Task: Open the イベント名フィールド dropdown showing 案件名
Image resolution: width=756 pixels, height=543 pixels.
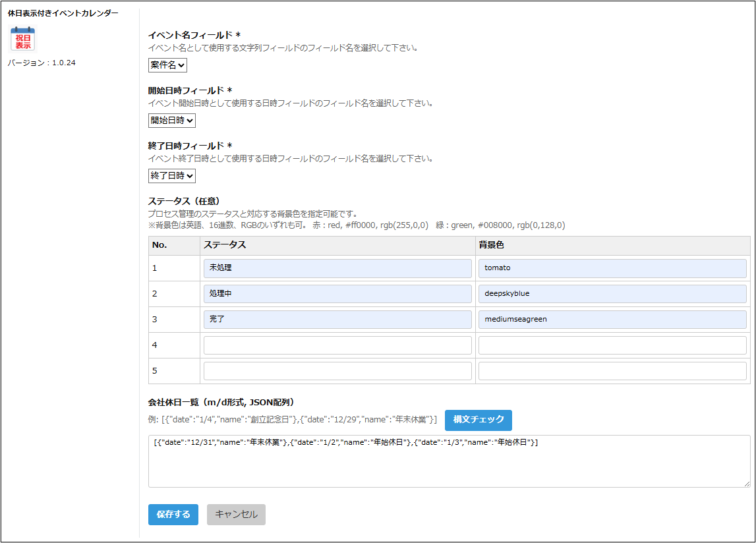Action: [x=167, y=65]
